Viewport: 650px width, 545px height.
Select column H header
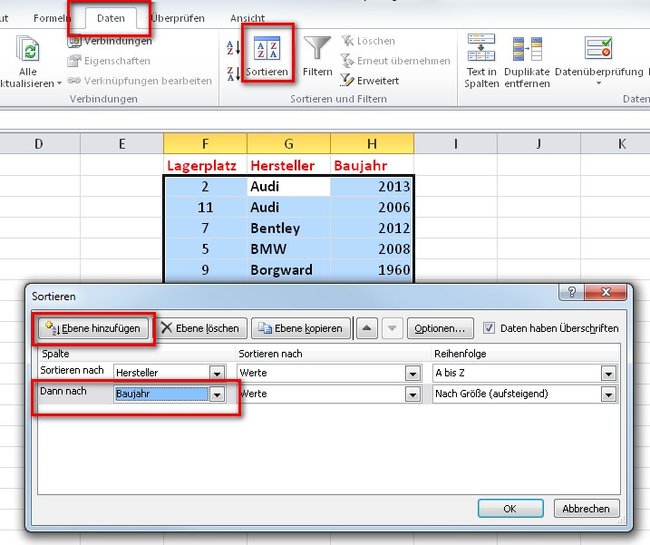[372, 143]
